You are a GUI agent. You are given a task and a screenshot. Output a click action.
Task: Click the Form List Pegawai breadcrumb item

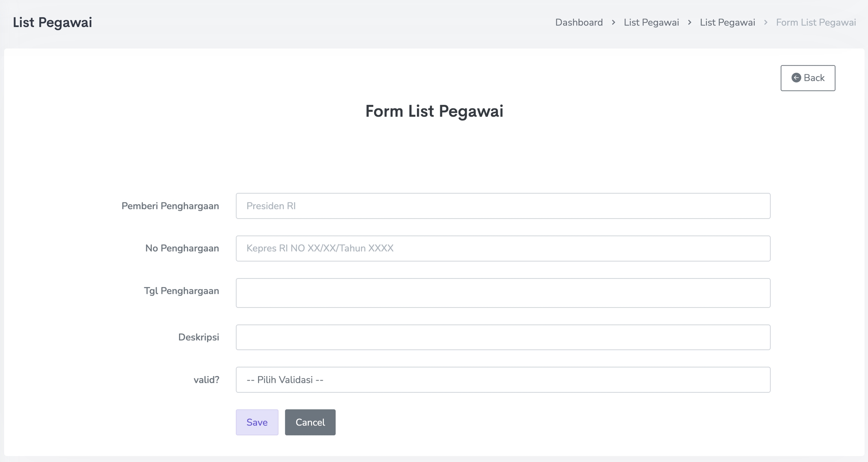[x=816, y=23]
